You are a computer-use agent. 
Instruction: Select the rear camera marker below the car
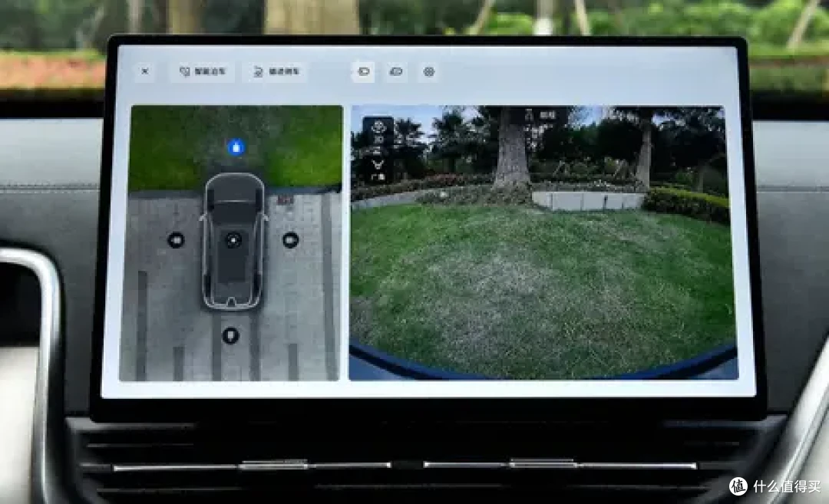(230, 335)
